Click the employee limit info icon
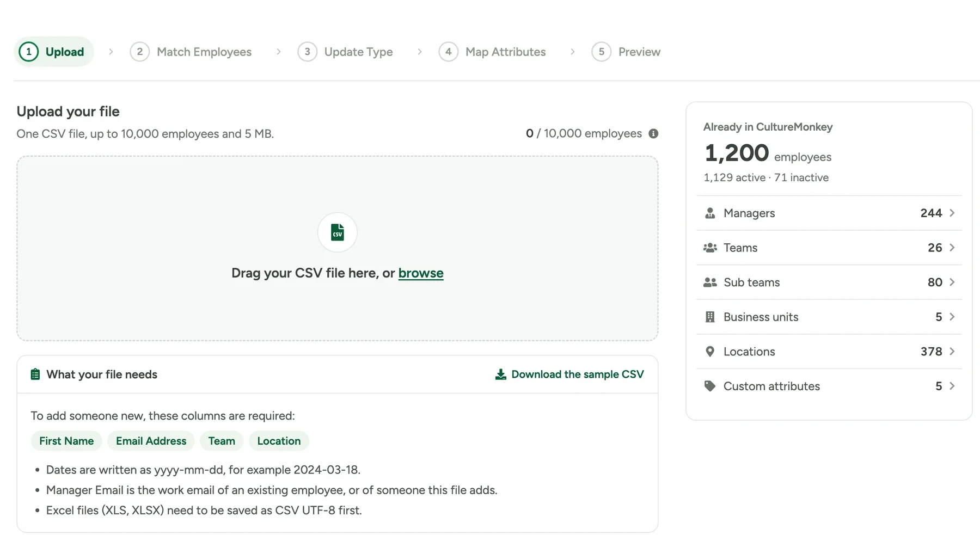The image size is (980, 535). point(653,133)
